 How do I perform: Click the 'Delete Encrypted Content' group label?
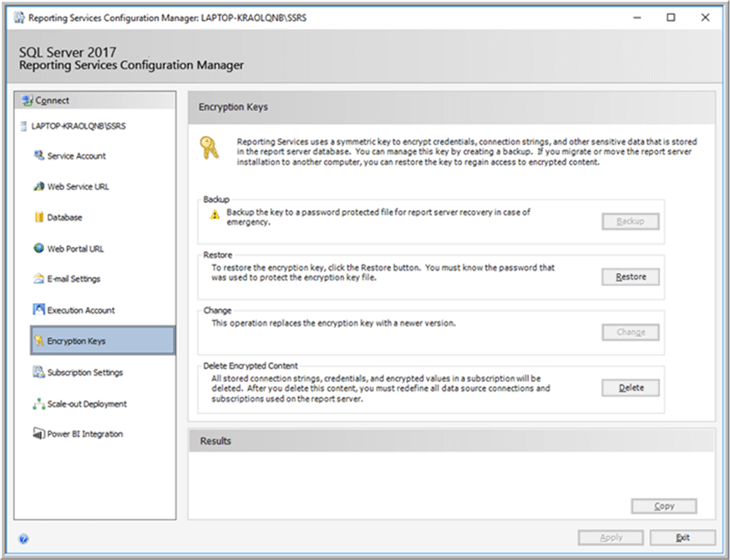[x=251, y=366]
